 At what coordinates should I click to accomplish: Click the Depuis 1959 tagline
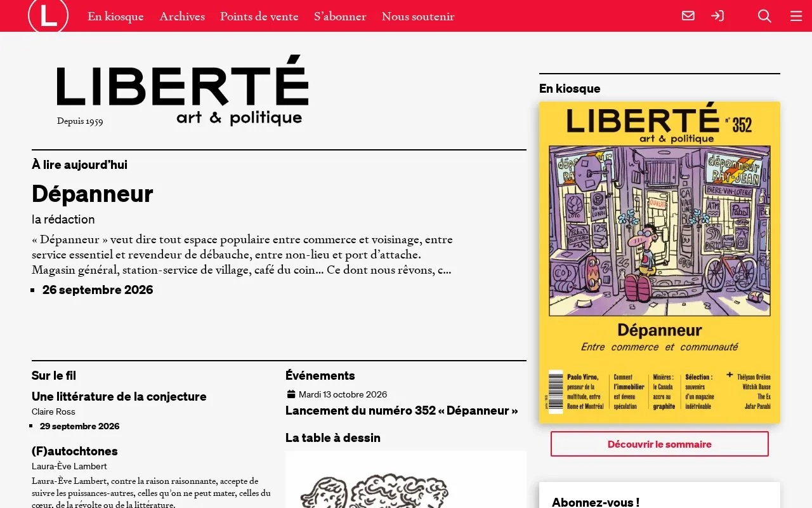(80, 121)
